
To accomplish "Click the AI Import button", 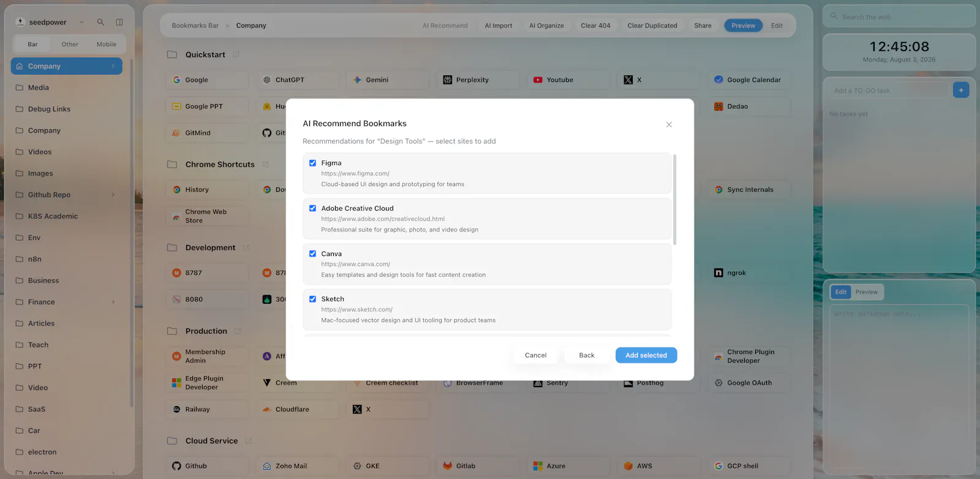I will (499, 26).
